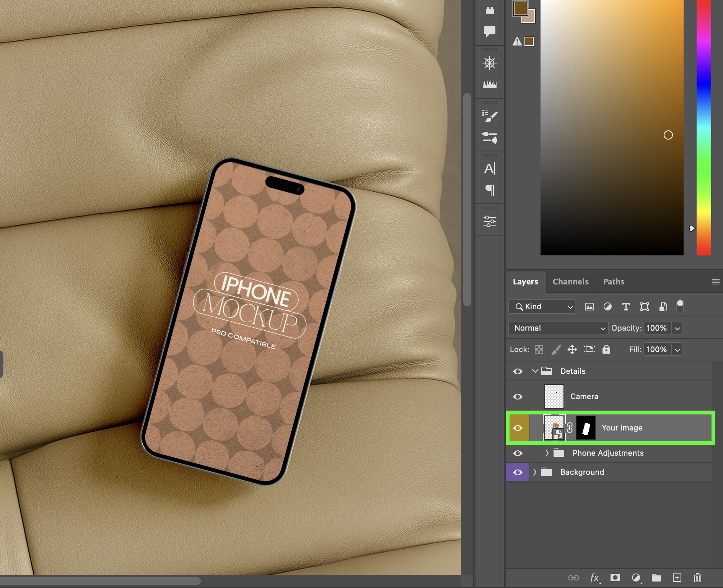This screenshot has width=723, height=588.
Task: Click the canvas horizontal scrollbar
Action: pyautogui.click(x=100, y=581)
